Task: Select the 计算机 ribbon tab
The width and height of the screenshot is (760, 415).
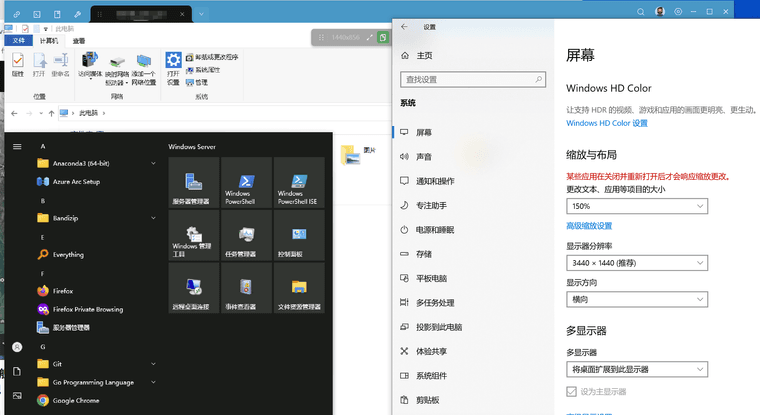Action: point(49,41)
